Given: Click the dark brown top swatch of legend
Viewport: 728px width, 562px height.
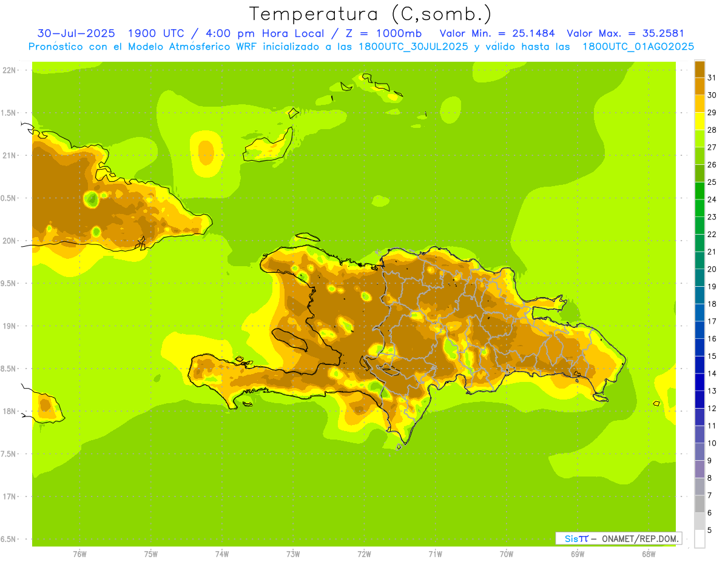Looking at the screenshot, I should point(699,69).
